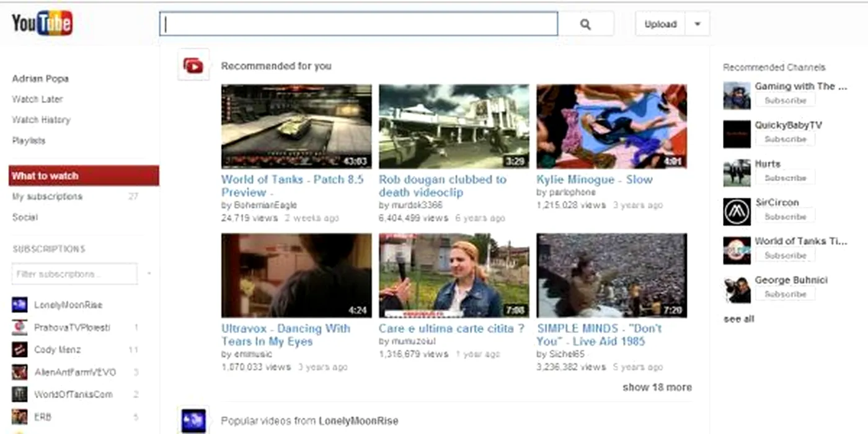The image size is (868, 434).
Task: Open the Recommended for you feed icon
Action: [x=193, y=65]
